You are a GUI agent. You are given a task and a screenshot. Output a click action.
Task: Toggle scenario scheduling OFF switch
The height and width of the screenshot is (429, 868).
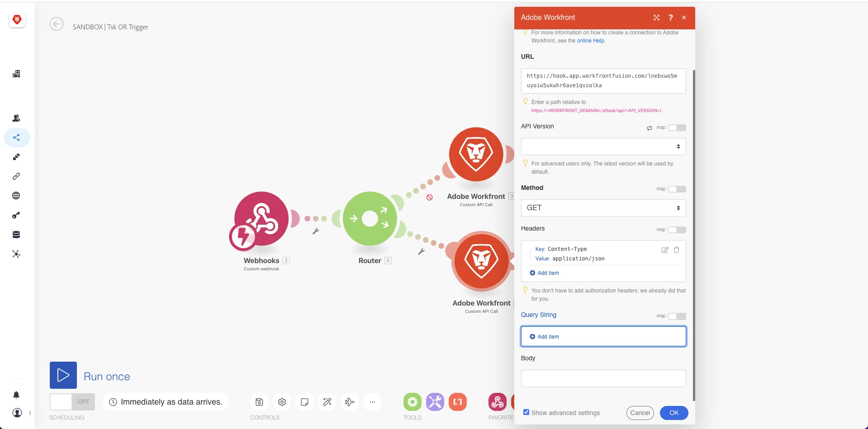[x=72, y=402]
